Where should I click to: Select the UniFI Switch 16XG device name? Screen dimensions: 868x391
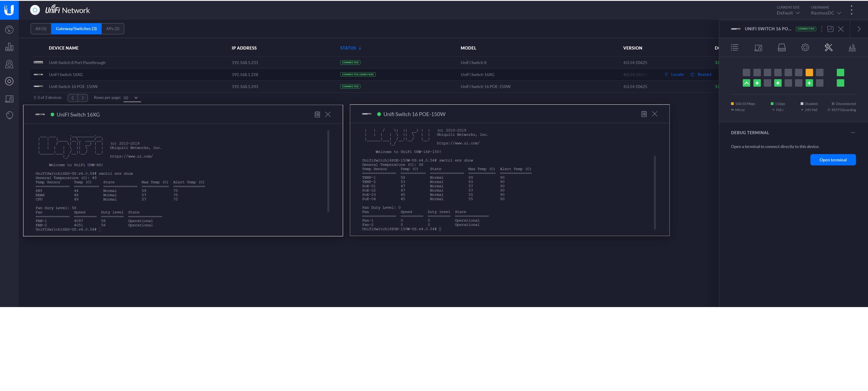(66, 74)
